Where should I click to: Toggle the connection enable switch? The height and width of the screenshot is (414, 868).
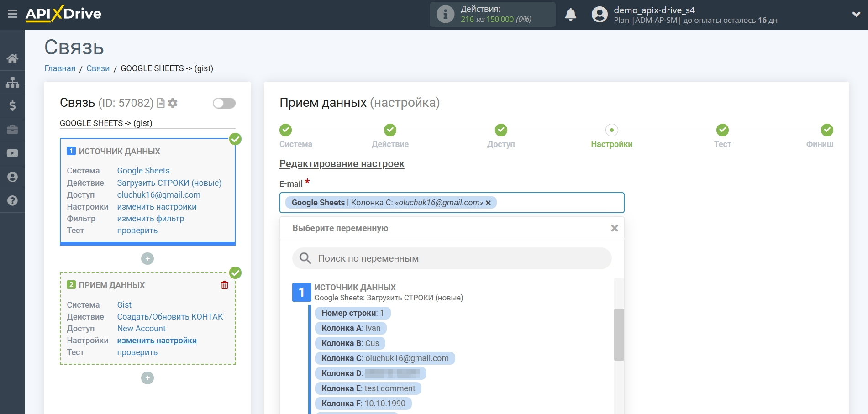click(x=224, y=103)
